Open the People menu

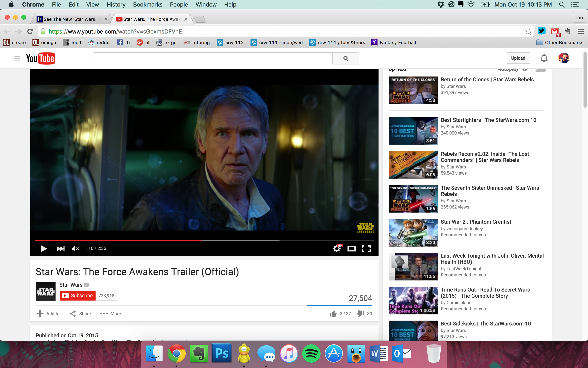click(x=179, y=5)
